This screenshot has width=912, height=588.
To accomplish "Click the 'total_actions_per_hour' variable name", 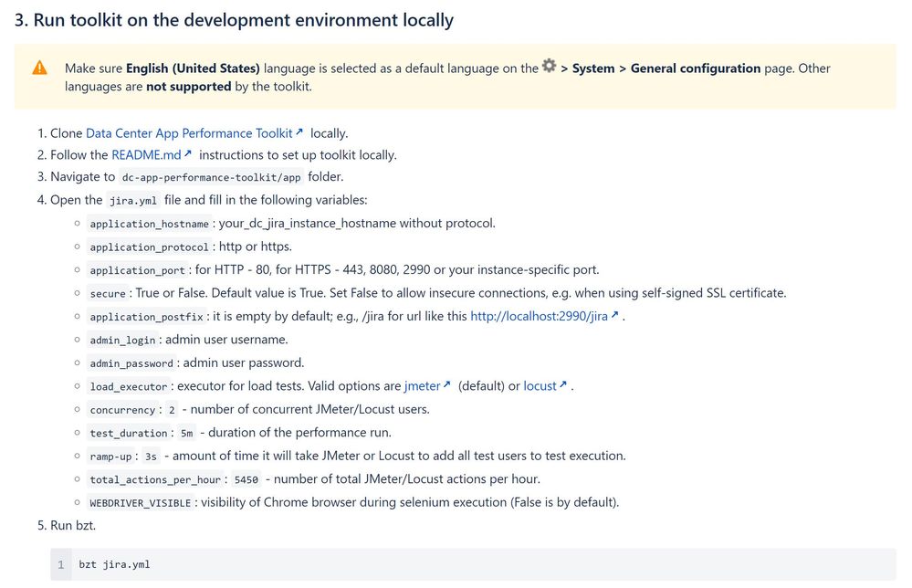I will 155,480.
